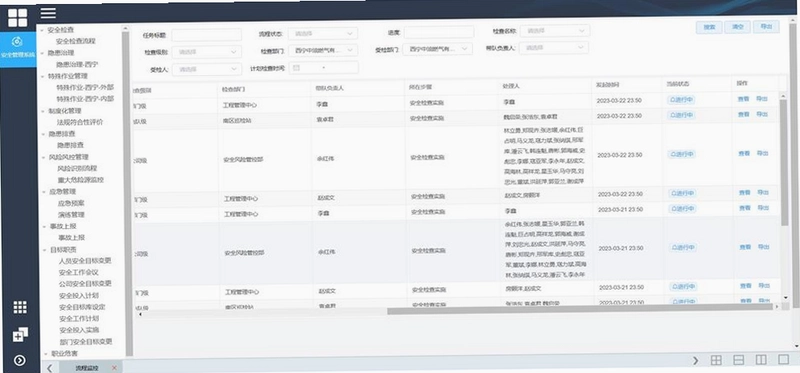Click the circled arrow icon at sidebar bottom

point(19,361)
